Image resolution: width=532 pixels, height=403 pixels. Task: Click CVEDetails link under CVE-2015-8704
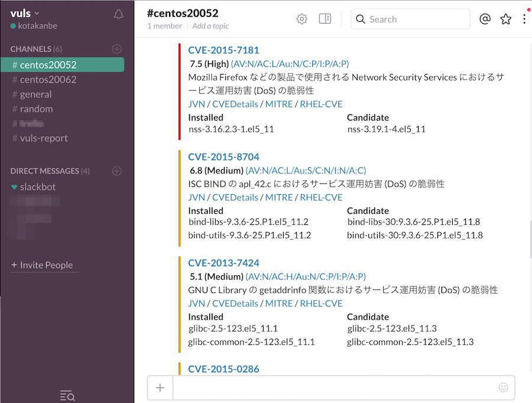[235, 197]
